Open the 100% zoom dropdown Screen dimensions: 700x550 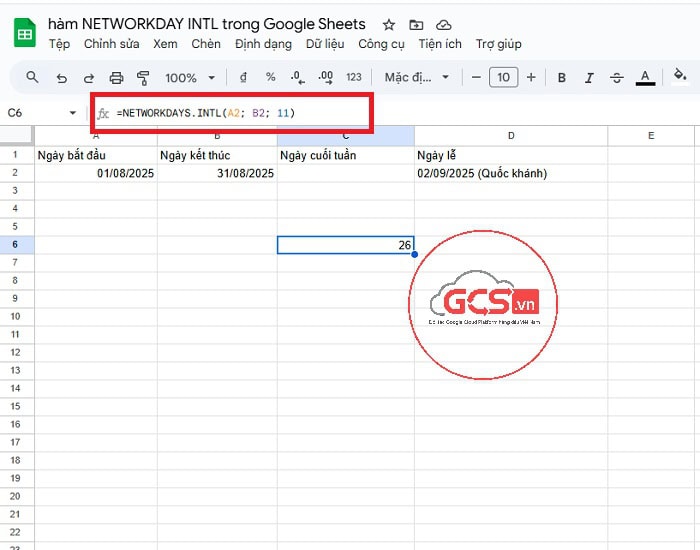coord(188,77)
